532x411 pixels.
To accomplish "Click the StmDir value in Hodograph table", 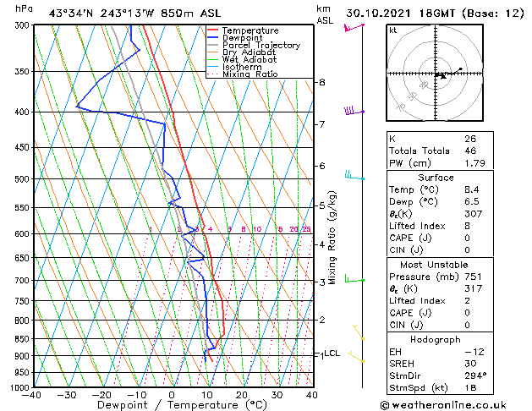I will coord(474,375).
